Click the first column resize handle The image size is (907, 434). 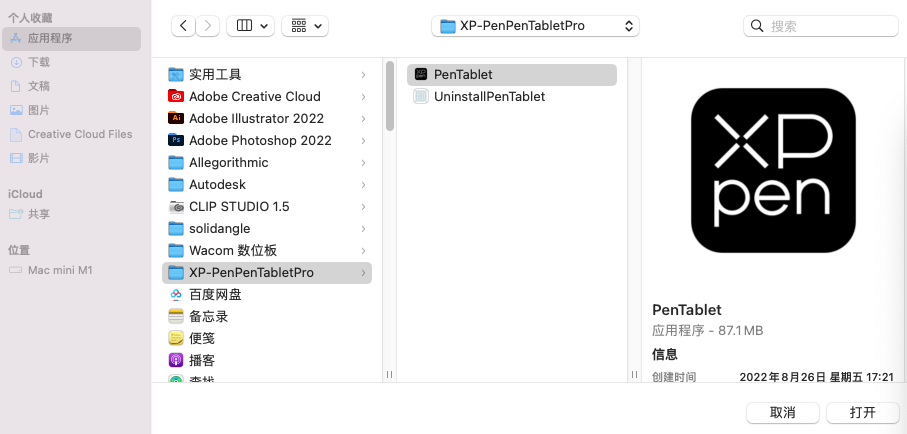point(390,374)
